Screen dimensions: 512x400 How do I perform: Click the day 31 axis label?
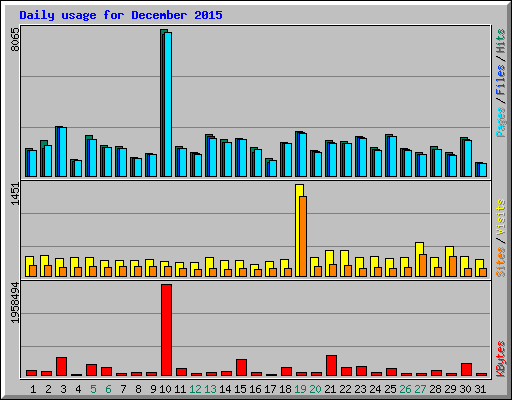tap(480, 389)
